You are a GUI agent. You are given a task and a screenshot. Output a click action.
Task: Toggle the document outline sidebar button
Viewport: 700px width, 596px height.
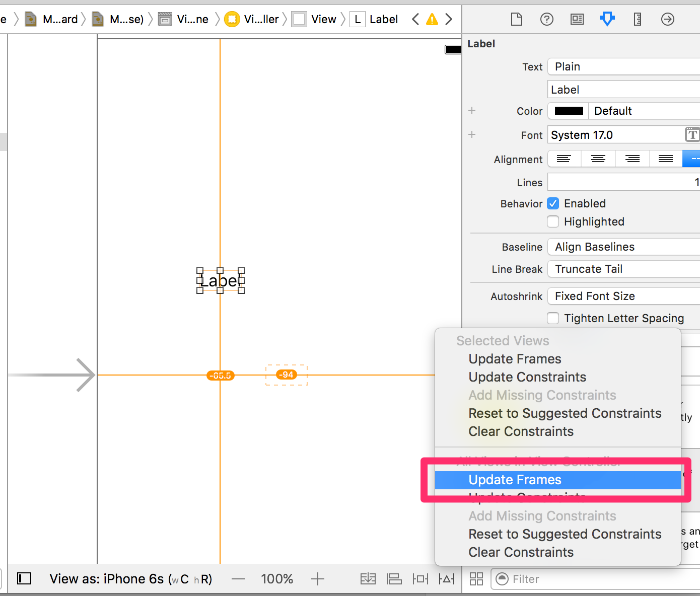[x=24, y=578]
